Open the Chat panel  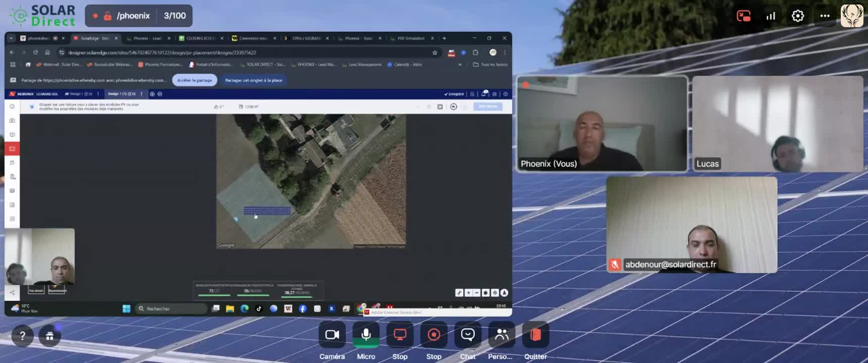point(467,335)
